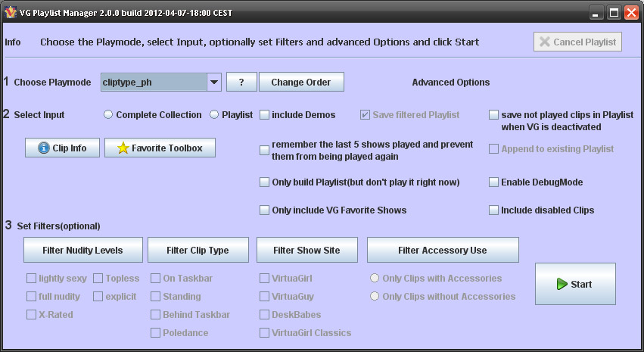Click the Change Order button
The height and width of the screenshot is (352, 644).
300,82
